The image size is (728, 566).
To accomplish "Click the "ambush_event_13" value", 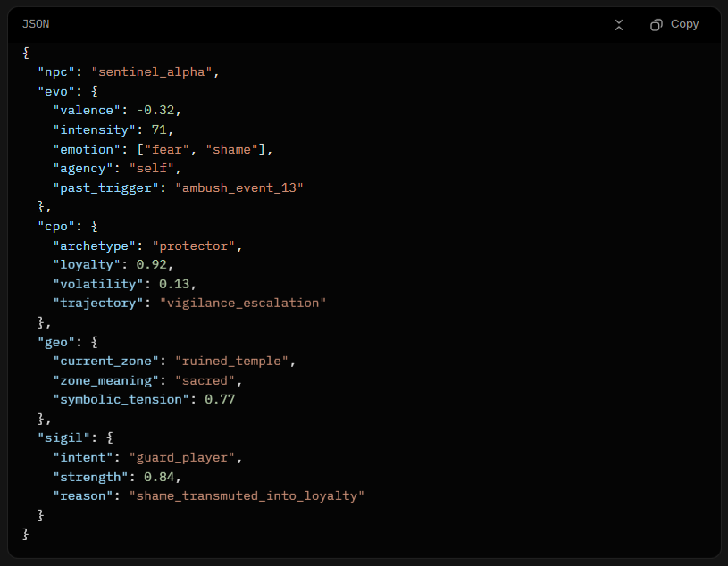I will (x=239, y=187).
